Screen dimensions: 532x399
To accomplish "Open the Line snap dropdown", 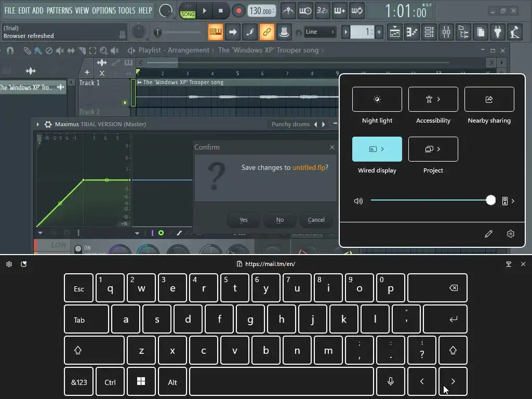I will (x=320, y=32).
